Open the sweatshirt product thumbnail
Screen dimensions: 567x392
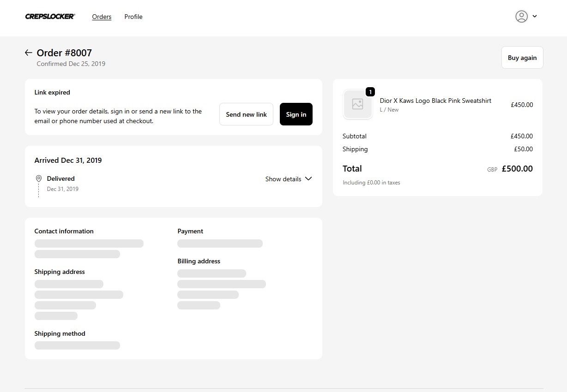357,104
